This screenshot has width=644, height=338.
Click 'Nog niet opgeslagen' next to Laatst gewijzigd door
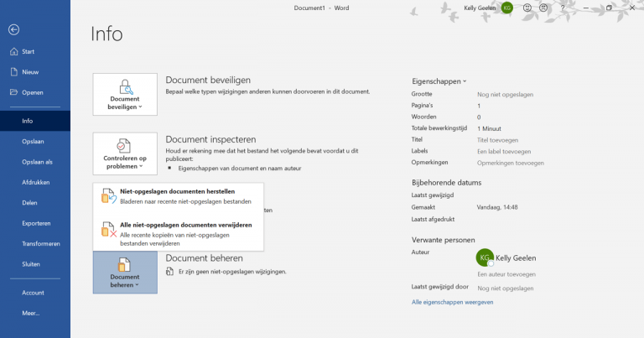(505, 289)
